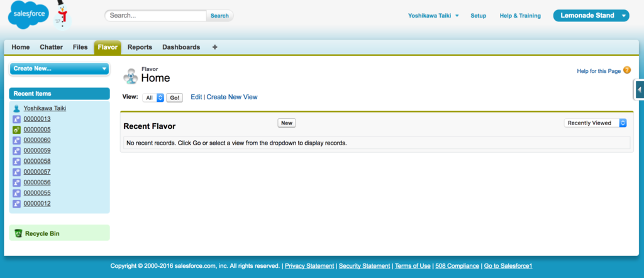Open recent record 00000058

coord(37,162)
